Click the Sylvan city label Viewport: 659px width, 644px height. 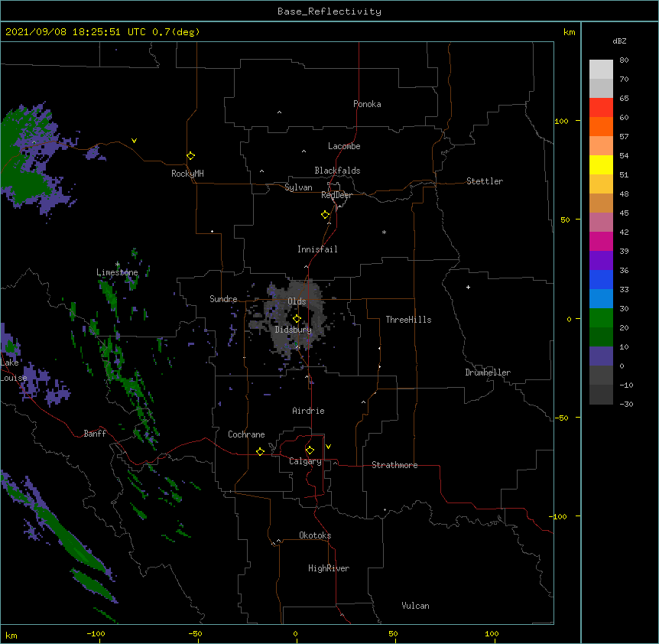pyautogui.click(x=298, y=187)
